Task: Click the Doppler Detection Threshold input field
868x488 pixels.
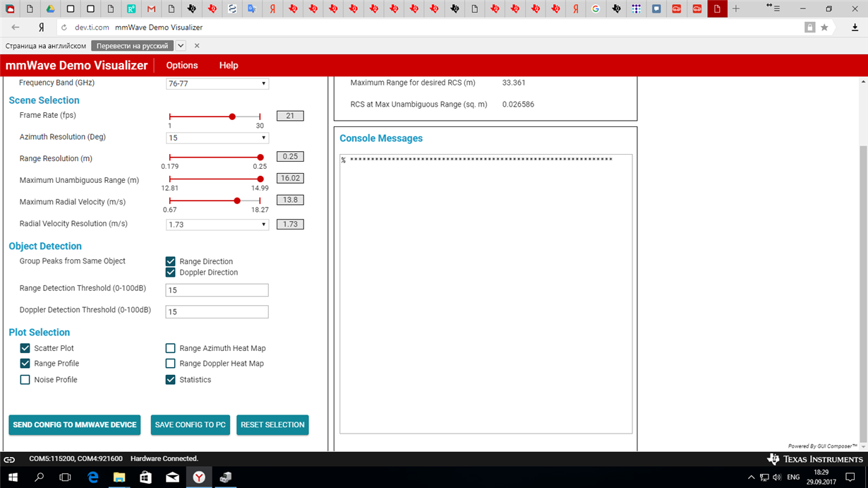Action: (x=217, y=311)
